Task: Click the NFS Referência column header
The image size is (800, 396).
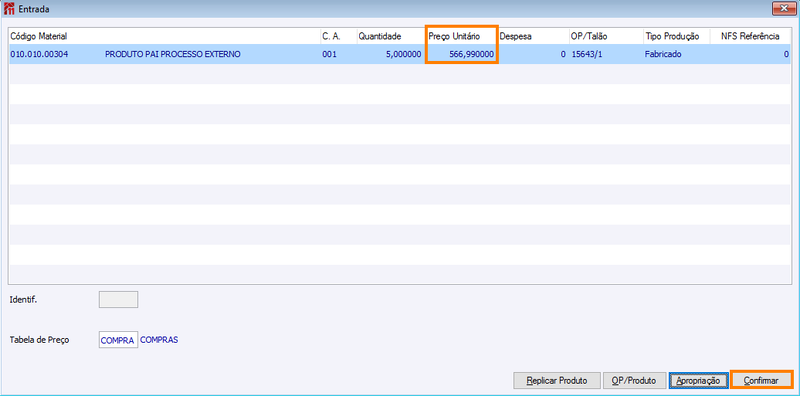Action: [751, 36]
